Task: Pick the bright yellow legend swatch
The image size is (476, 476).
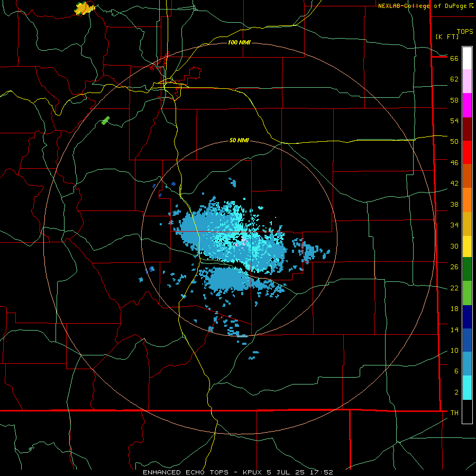Action: (x=467, y=246)
